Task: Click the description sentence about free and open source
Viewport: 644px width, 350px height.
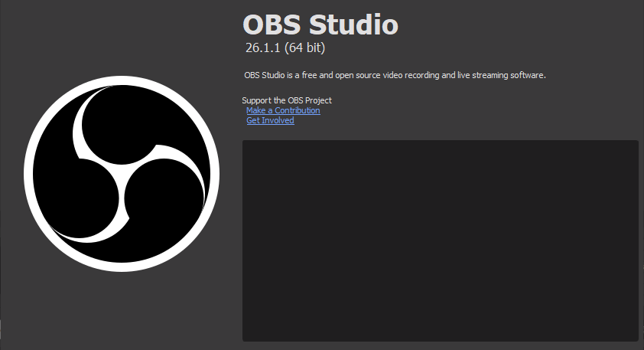Action: pyautogui.click(x=395, y=75)
